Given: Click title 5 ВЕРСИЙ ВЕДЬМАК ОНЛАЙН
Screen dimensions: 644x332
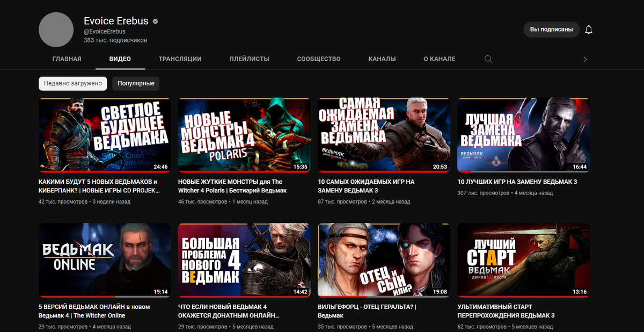Looking at the screenshot, I should [x=94, y=311].
